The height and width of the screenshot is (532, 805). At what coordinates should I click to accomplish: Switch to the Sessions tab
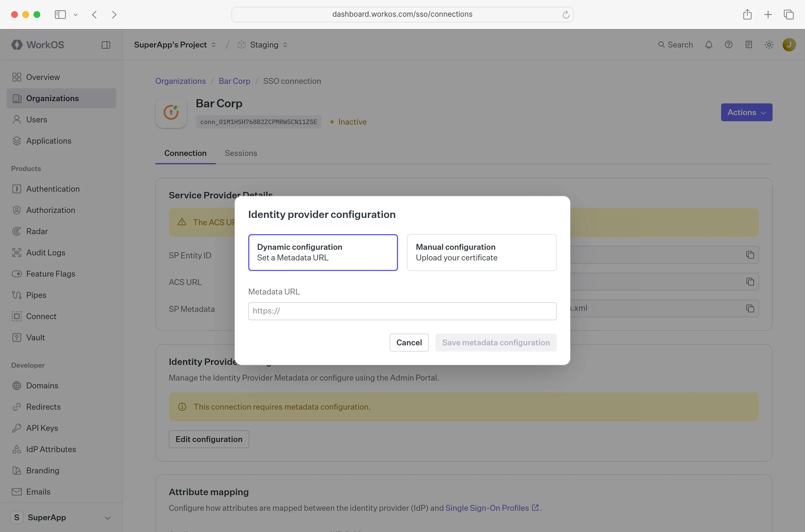point(241,153)
